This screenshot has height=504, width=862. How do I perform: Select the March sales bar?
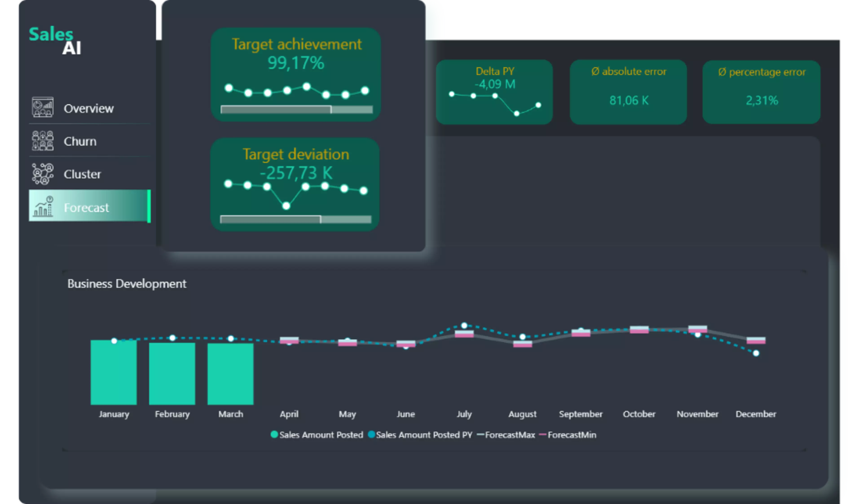pyautogui.click(x=231, y=374)
